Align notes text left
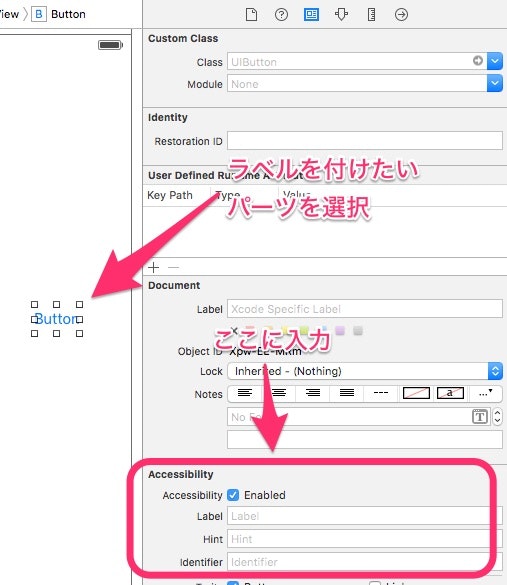The width and height of the screenshot is (507, 585). click(x=245, y=393)
